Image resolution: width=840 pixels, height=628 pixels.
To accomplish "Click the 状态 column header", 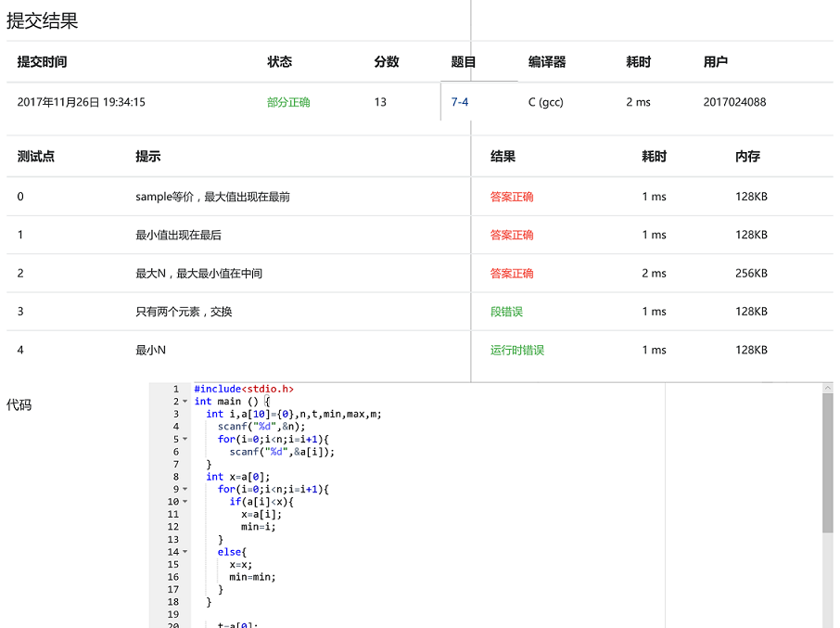I will pos(279,61).
